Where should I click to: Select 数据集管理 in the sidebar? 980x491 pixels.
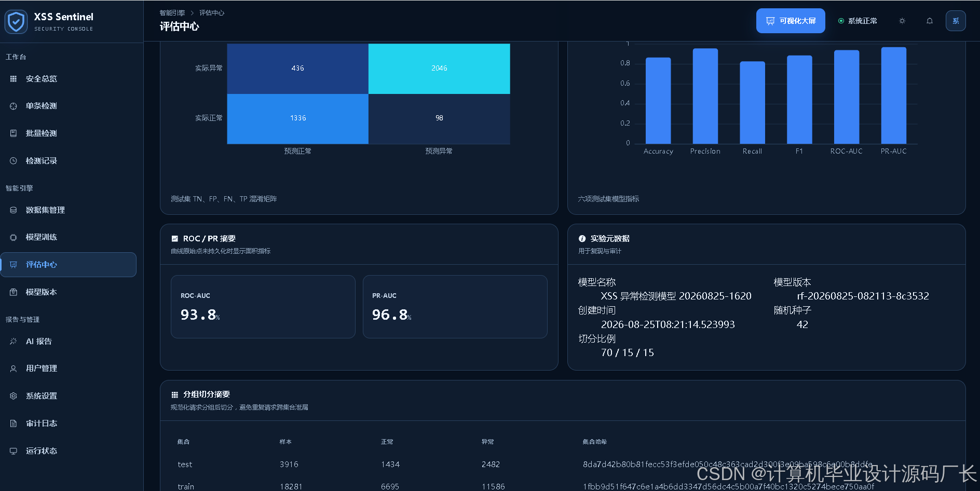coord(69,210)
